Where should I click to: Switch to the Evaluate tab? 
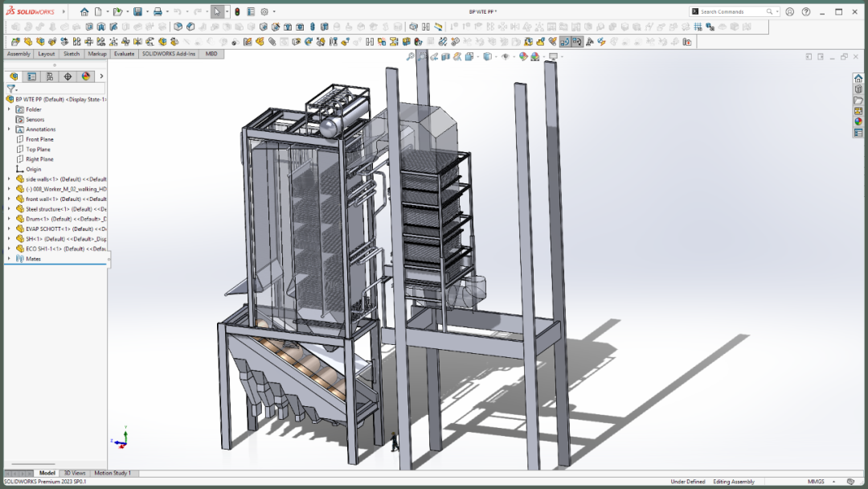point(124,54)
